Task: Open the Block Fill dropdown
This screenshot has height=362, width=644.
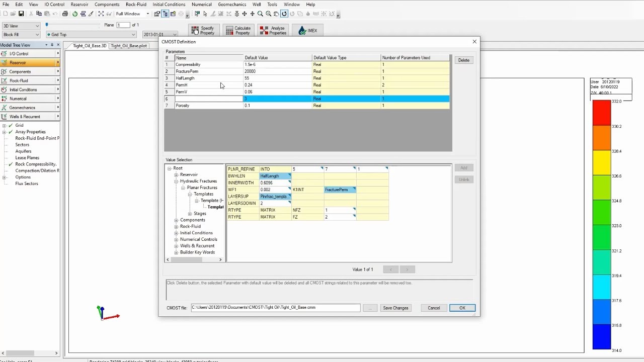Action: [x=21, y=35]
